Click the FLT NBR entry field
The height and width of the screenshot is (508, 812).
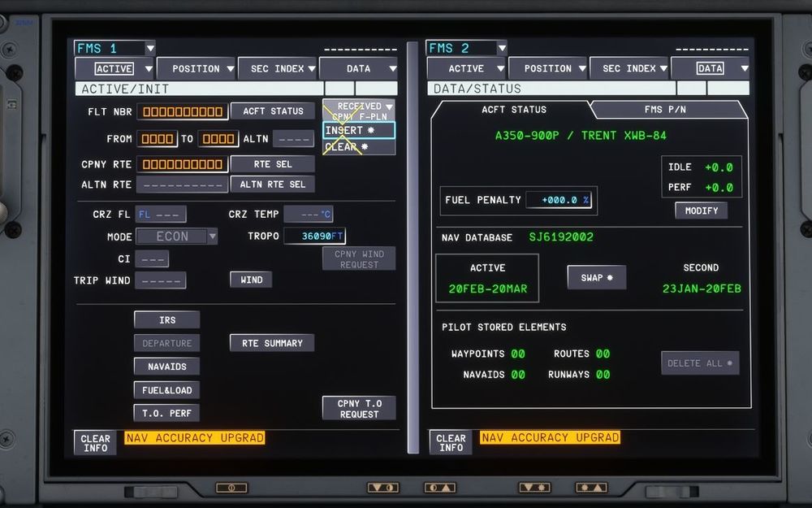coord(182,111)
